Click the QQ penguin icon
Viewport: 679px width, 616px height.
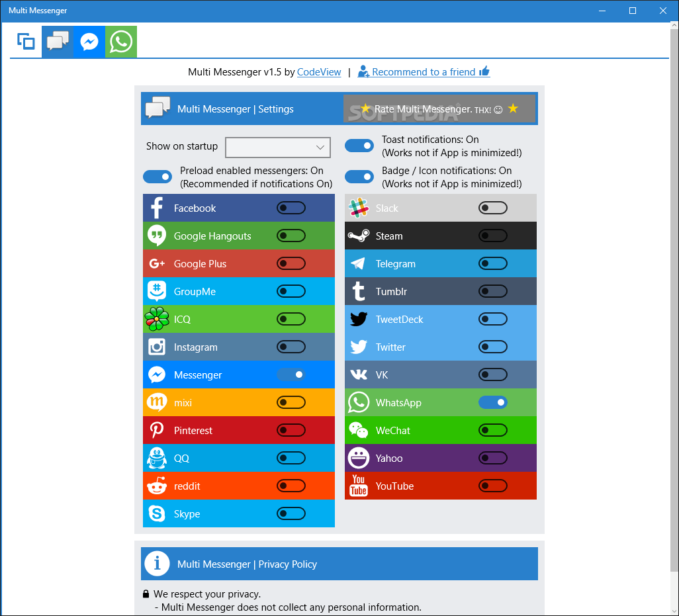coord(157,458)
